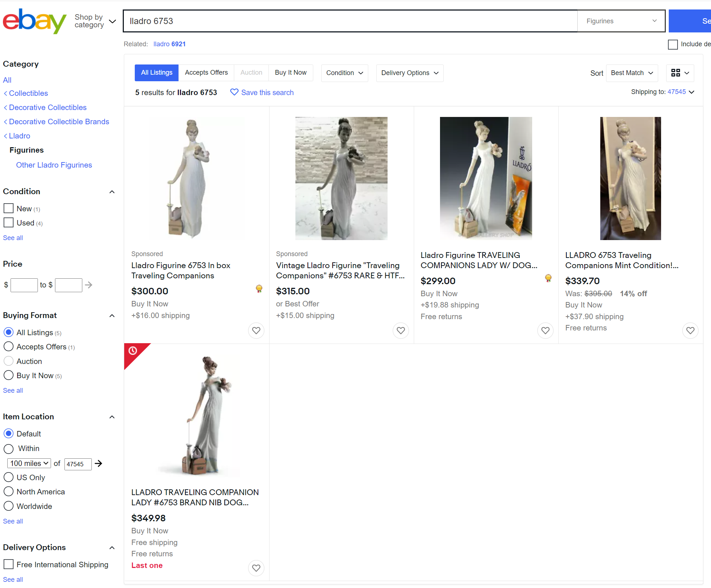Collapse the Buying Format section
The image size is (711, 588).
pyautogui.click(x=112, y=315)
